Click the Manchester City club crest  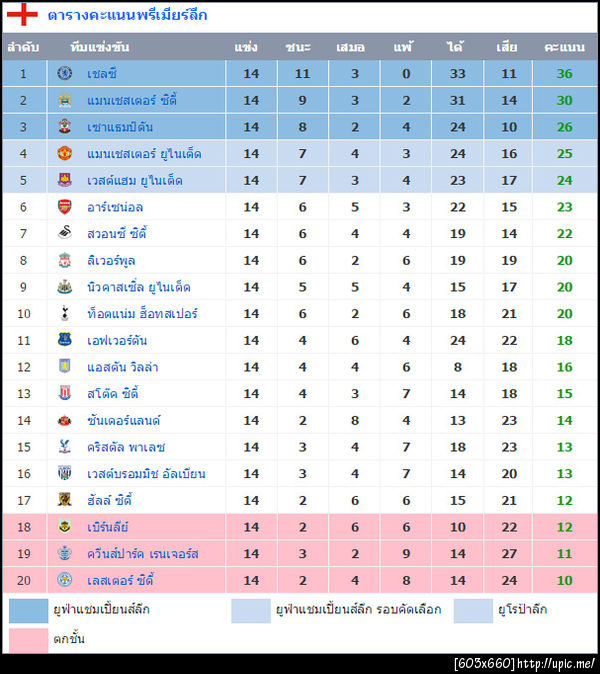pos(65,100)
